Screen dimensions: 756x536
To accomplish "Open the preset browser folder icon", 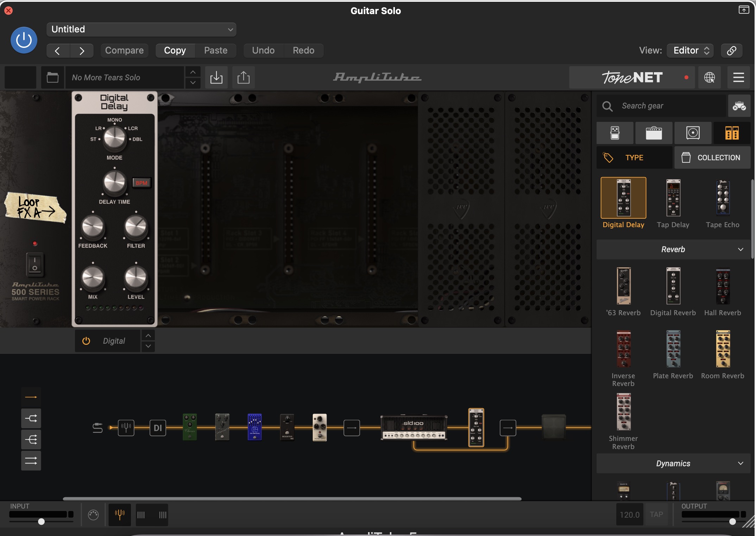I will (x=52, y=77).
